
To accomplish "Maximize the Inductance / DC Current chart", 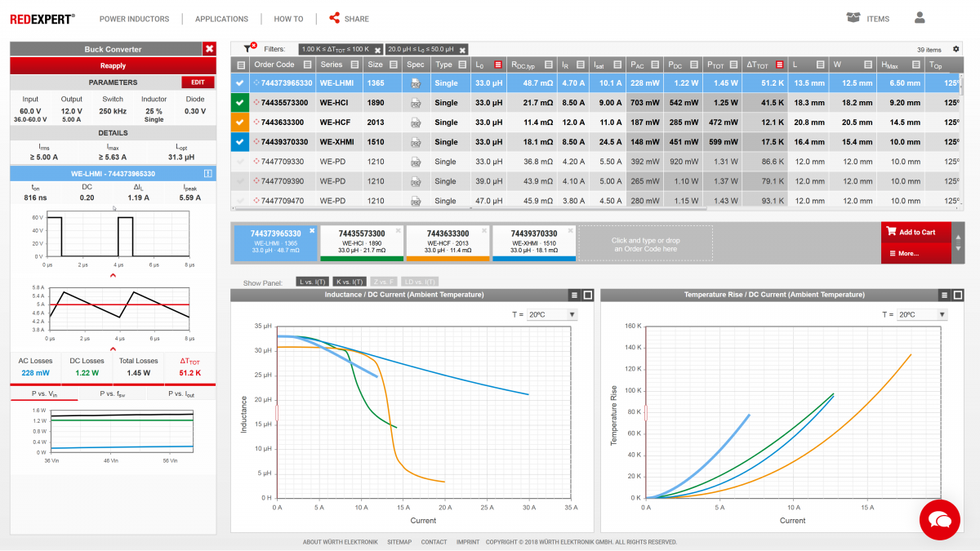I will coord(587,295).
